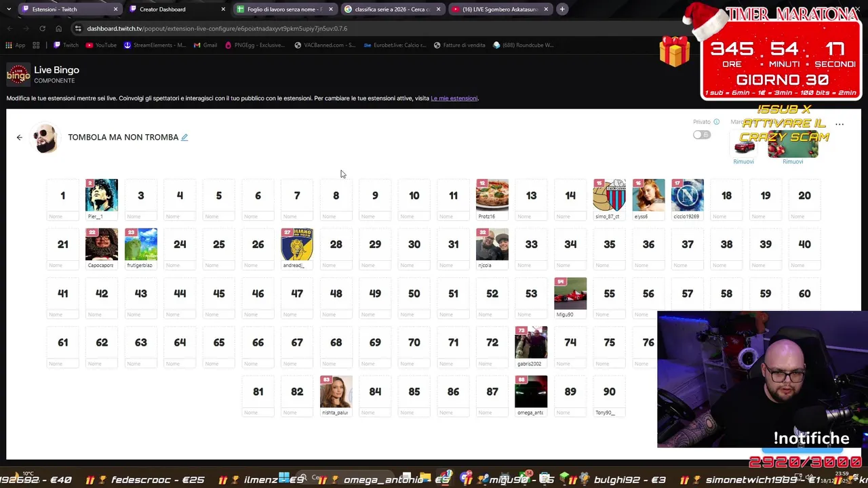The image size is (868, 488).
Task: Open the VACBanned.com bookmark
Action: point(324,45)
